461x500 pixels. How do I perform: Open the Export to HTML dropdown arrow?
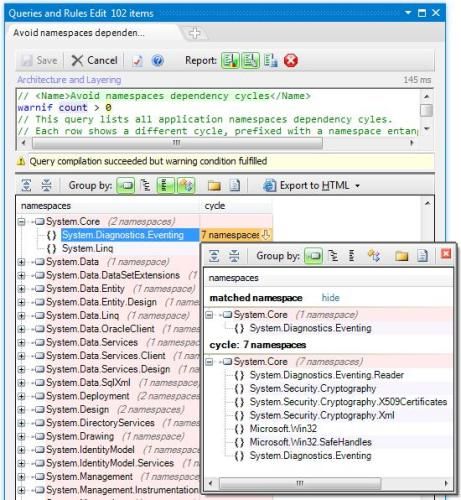click(x=357, y=186)
